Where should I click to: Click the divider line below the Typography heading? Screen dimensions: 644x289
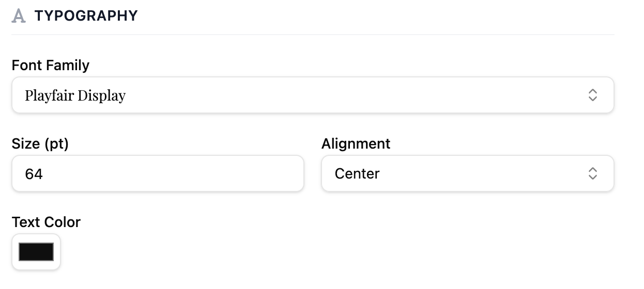click(312, 35)
